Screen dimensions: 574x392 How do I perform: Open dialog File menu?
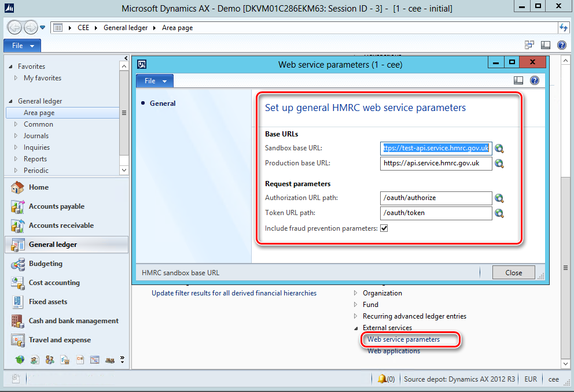155,81
